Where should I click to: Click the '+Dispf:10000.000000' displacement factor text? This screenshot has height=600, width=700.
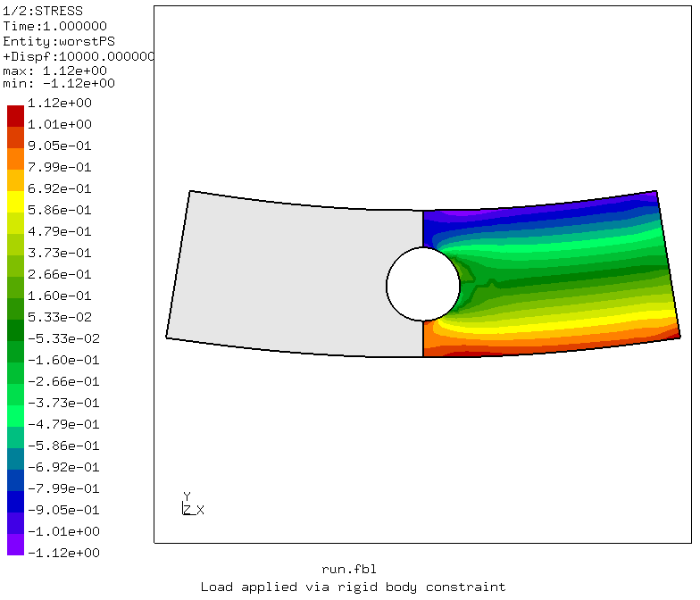(79, 57)
